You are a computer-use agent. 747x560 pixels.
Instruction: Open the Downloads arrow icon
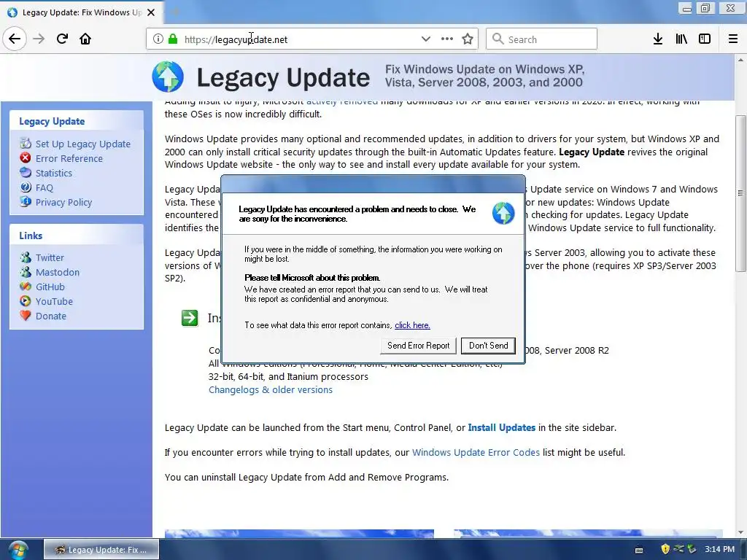point(657,39)
